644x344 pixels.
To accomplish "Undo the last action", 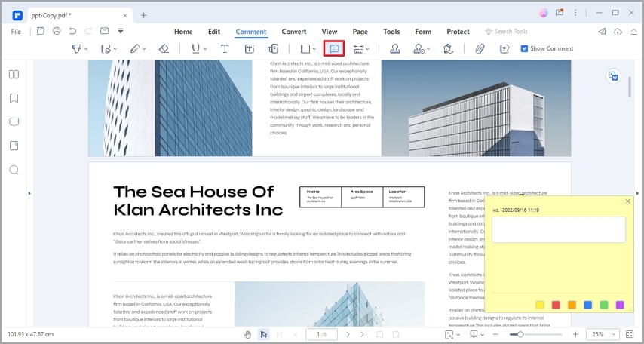I will pyautogui.click(x=72, y=31).
